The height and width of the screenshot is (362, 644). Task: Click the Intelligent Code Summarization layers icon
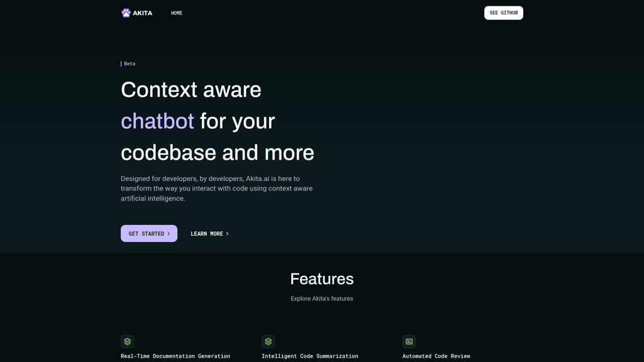(x=268, y=341)
